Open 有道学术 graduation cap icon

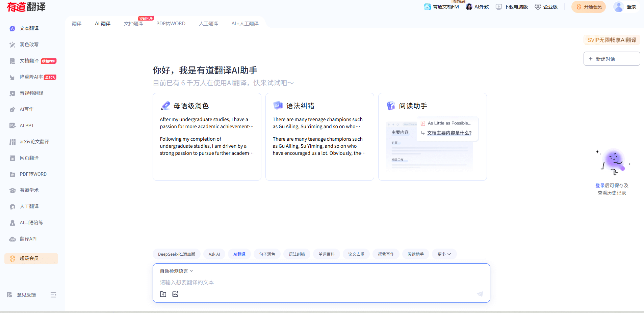tap(12, 191)
